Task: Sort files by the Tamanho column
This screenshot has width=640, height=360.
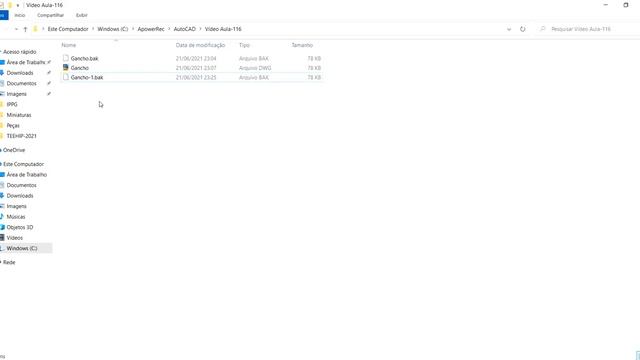Action: (x=302, y=45)
